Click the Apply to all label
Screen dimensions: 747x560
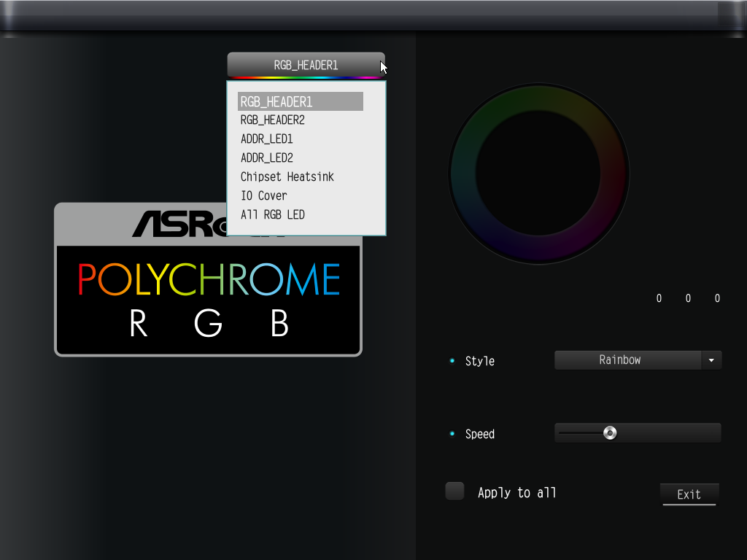517,492
